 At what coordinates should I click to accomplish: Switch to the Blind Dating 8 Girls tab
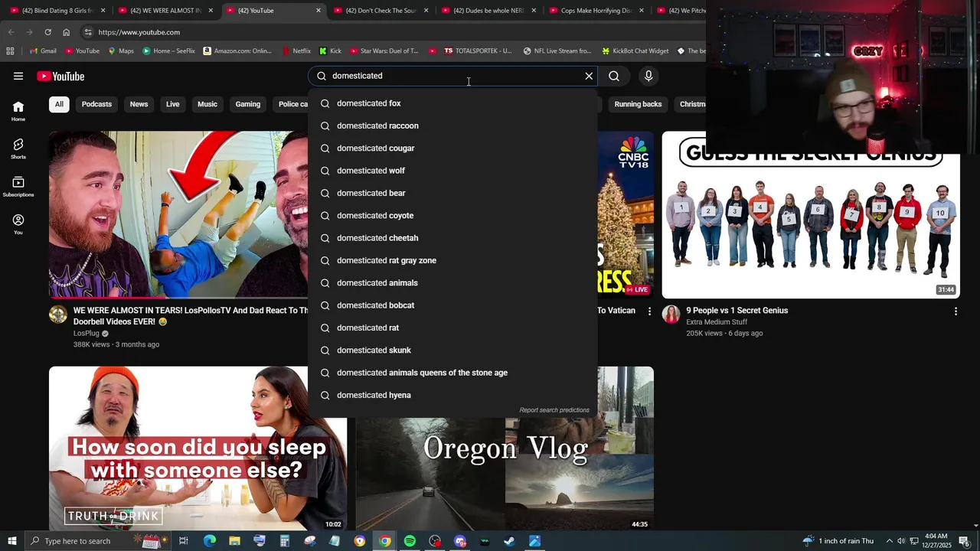pos(57,11)
